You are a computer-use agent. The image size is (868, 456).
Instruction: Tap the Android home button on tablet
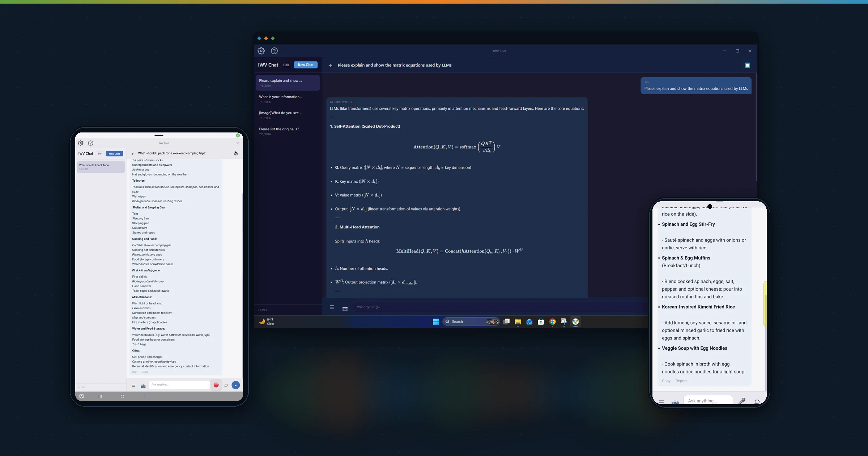tap(122, 397)
